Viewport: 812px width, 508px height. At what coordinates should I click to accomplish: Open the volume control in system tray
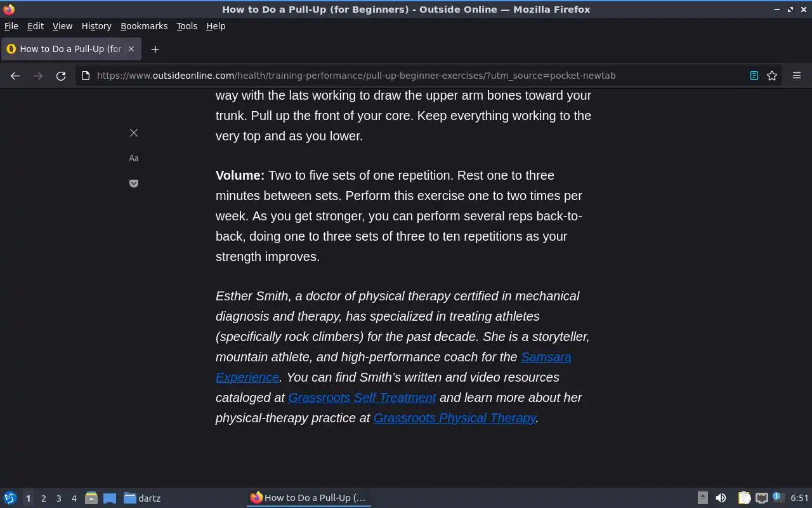[x=721, y=498]
